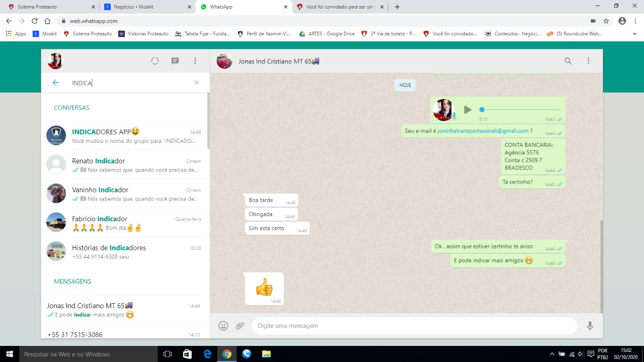Play the 0:13 voice message

click(x=467, y=110)
